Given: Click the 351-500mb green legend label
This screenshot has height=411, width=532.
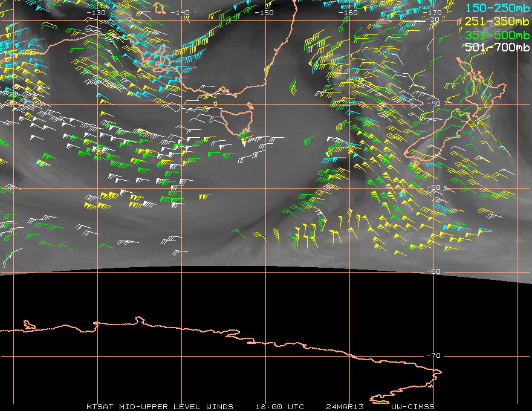Looking at the screenshot, I should pos(497,35).
